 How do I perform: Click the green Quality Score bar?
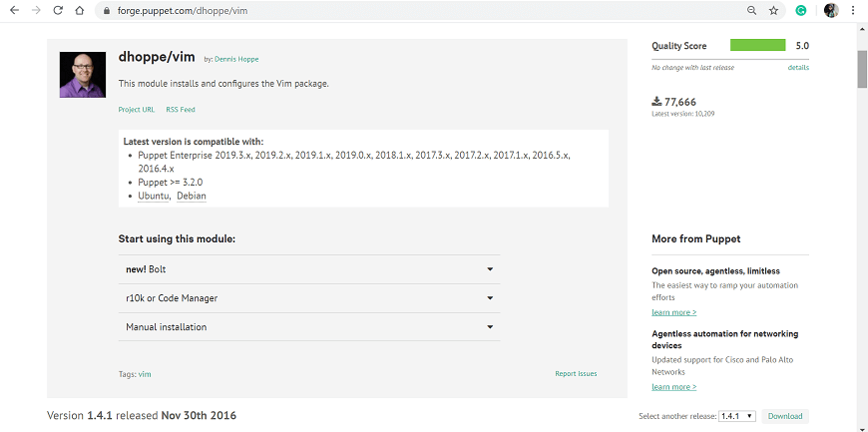click(x=758, y=46)
